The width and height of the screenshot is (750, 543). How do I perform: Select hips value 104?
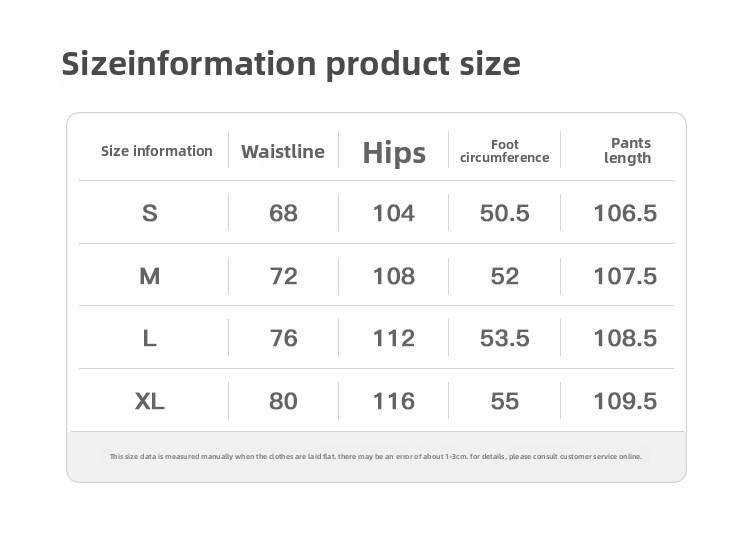394,213
